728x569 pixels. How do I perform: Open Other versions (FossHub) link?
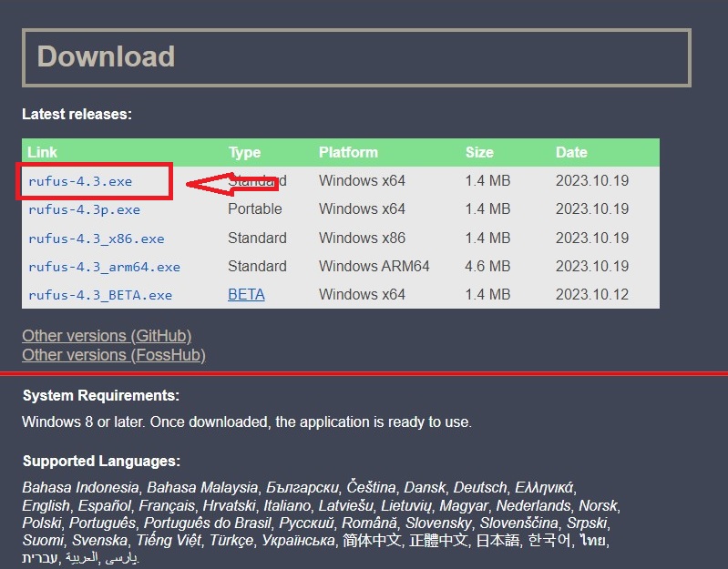pyautogui.click(x=113, y=355)
